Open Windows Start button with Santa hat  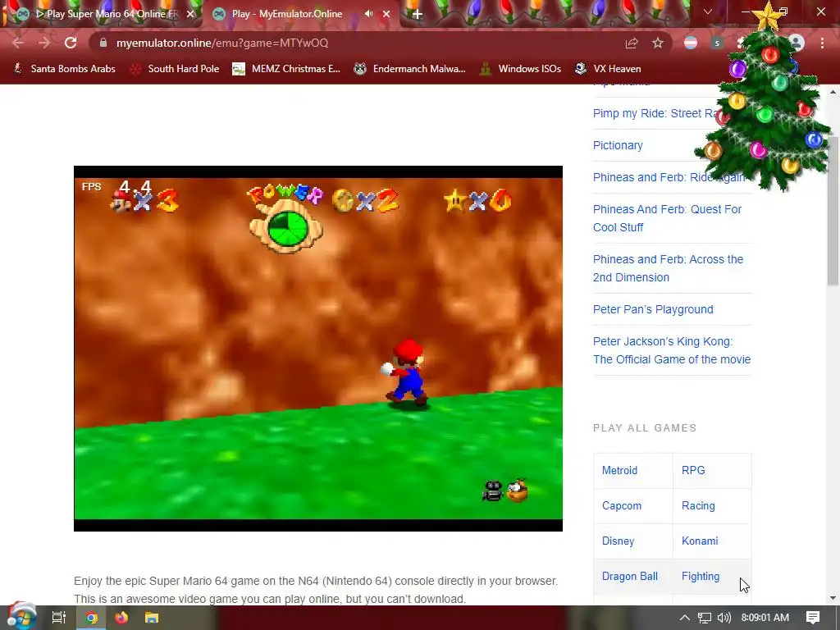(x=21, y=617)
